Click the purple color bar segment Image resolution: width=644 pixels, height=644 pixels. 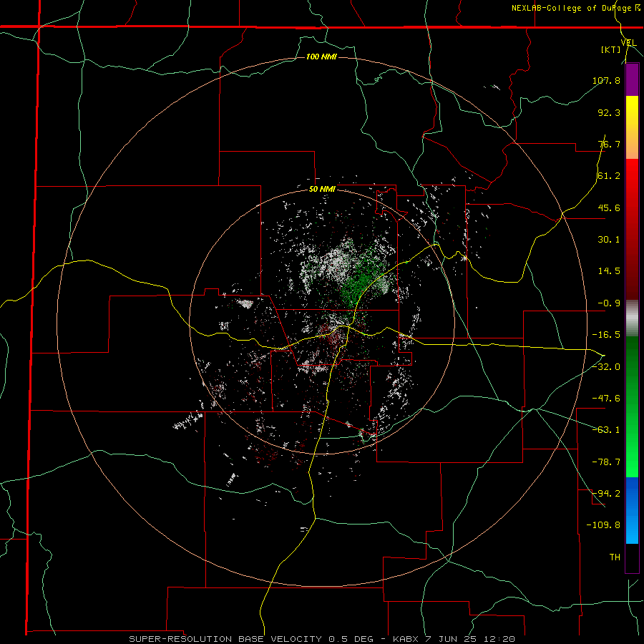click(632, 79)
